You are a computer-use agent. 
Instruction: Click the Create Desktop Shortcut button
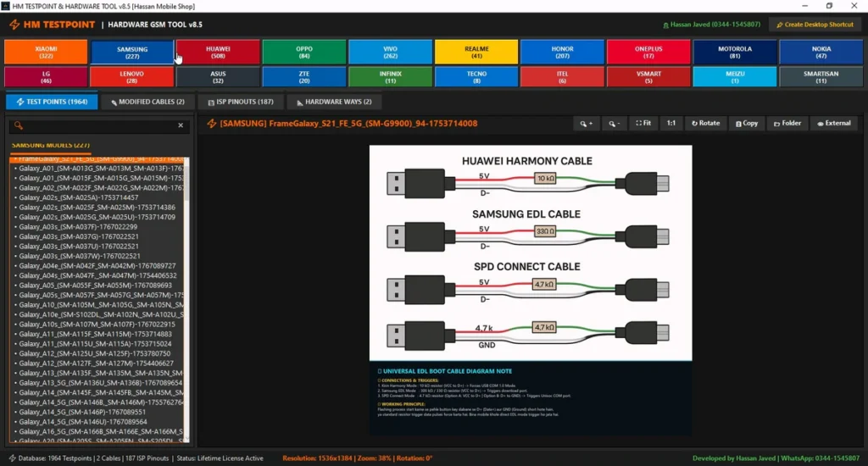(815, 25)
